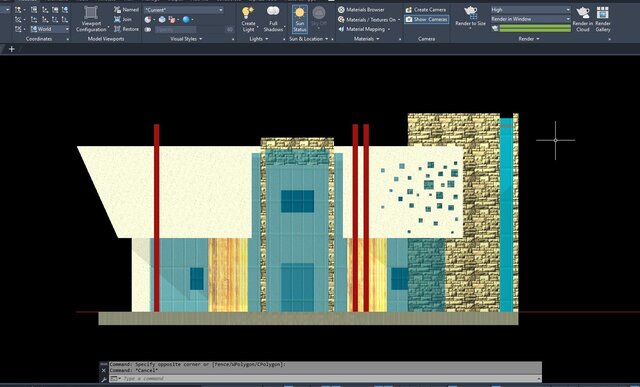Click the UCS icon at top-left of Coordinates
Screen dimensions: 640x387
point(18,9)
